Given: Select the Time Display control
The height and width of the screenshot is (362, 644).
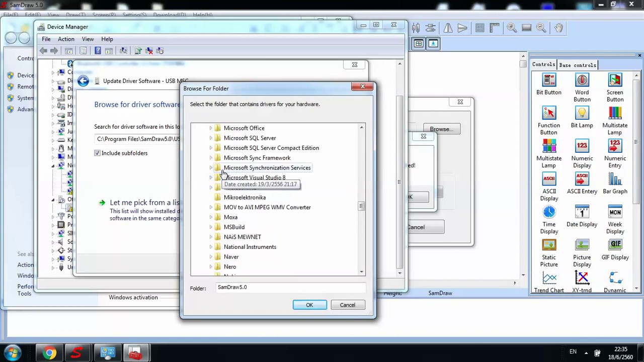Looking at the screenshot, I should 549,220.
